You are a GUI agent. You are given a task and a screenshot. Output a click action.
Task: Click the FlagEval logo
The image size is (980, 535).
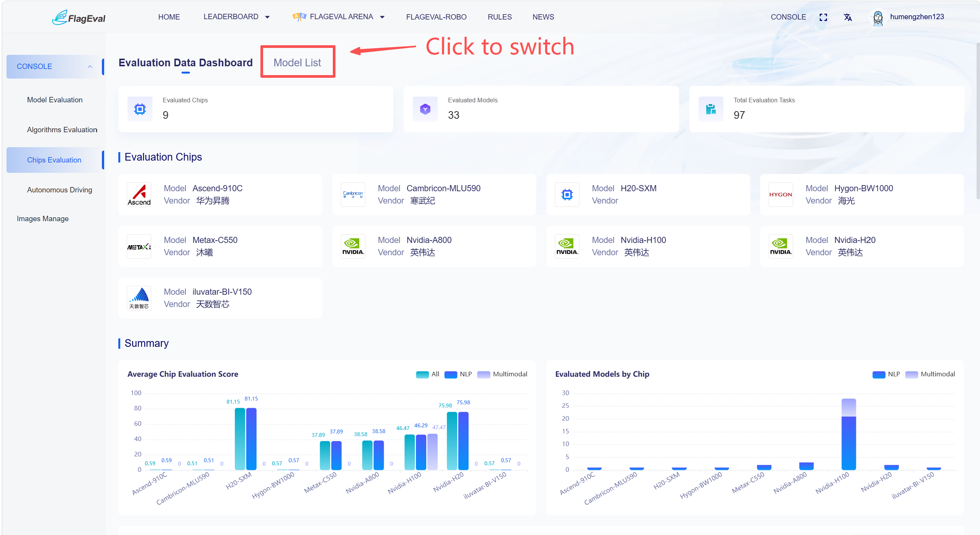point(79,18)
